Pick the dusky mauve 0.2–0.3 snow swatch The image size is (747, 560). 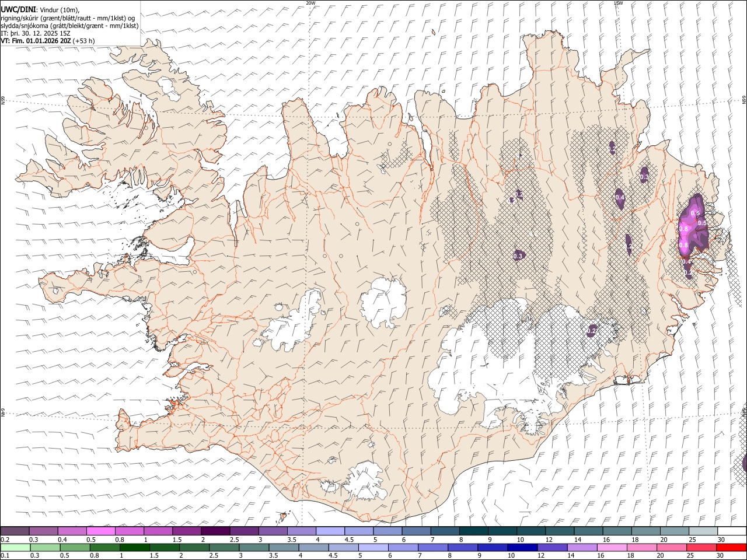(x=15, y=531)
